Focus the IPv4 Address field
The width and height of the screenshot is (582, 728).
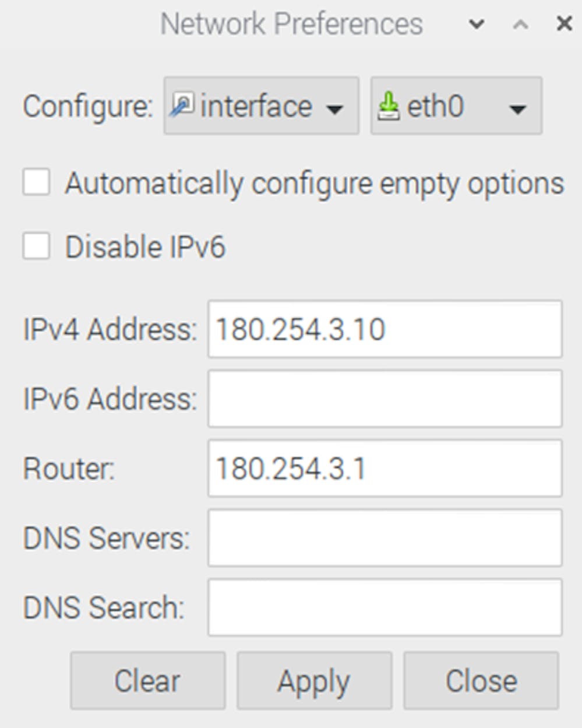pyautogui.click(x=385, y=329)
